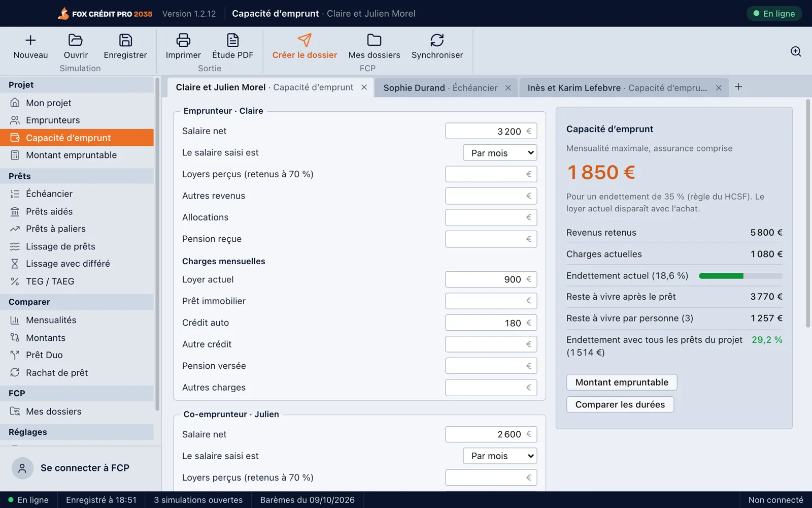812x508 pixels.
Task: Switch to Inès et Karim Lefebvre tab
Action: point(617,88)
